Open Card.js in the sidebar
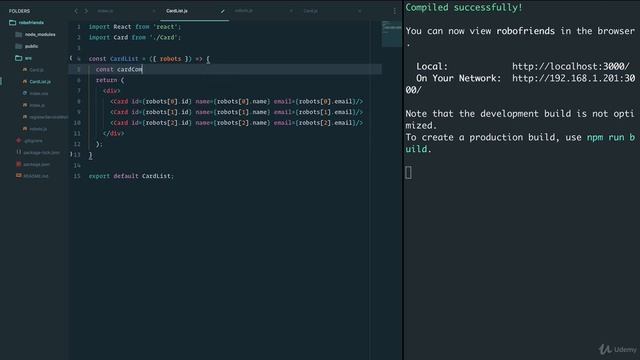The image size is (640, 360). point(36,70)
